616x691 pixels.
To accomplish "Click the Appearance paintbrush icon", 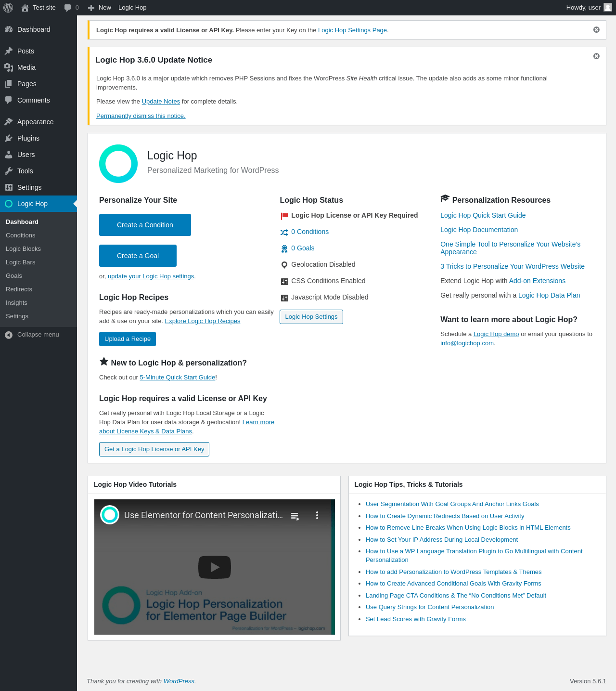I will [x=9, y=122].
